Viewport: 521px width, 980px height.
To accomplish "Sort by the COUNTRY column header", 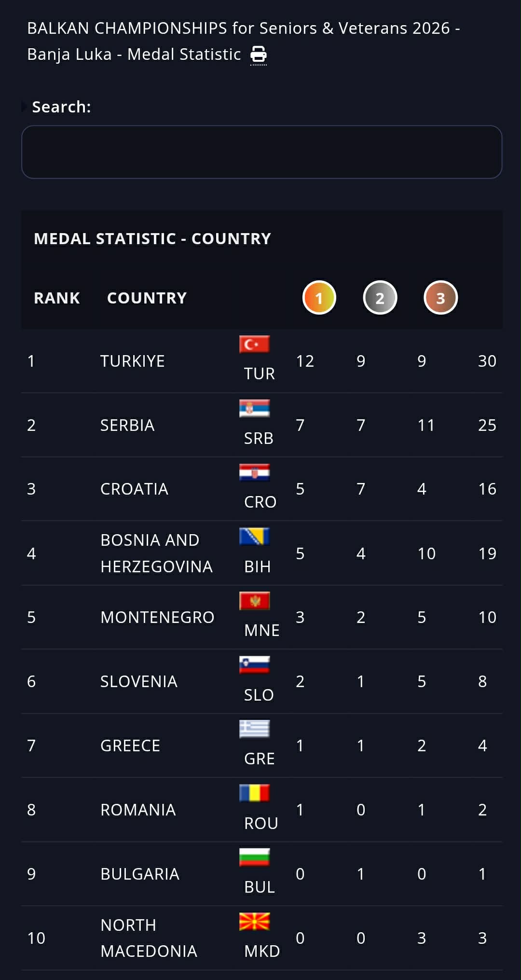I will [147, 298].
